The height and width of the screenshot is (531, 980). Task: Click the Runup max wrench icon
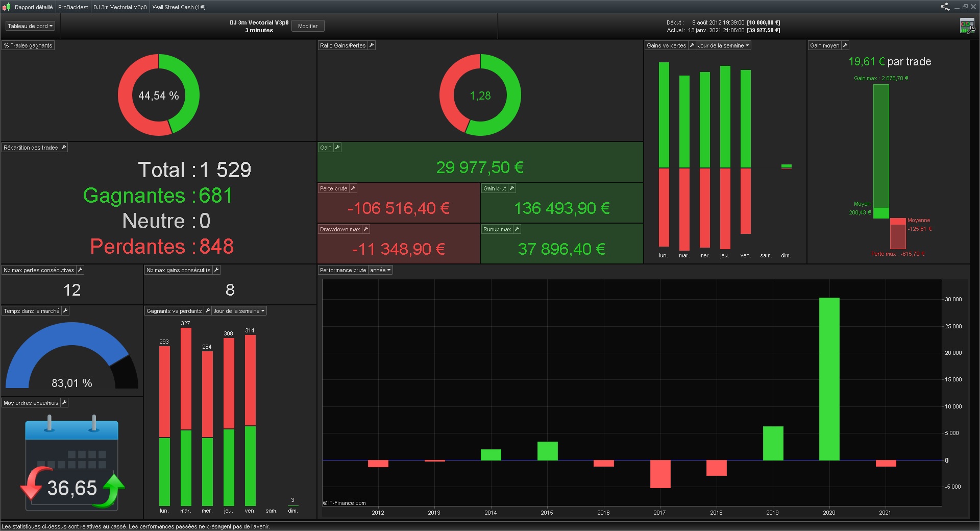(517, 229)
